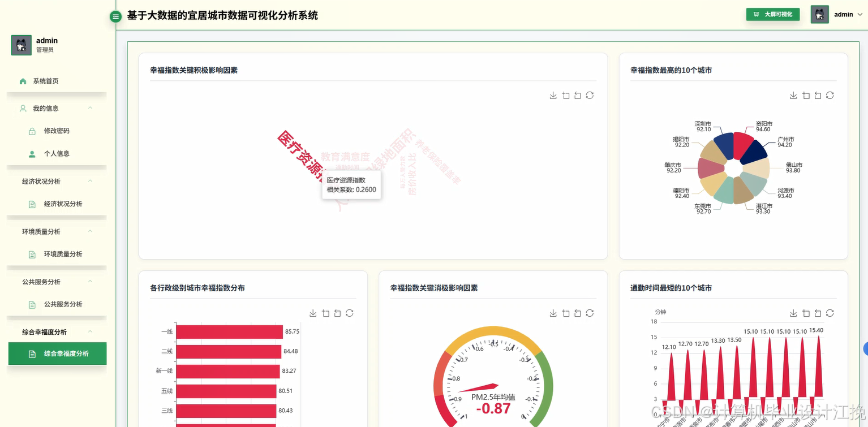Click the 五线 bar in the bar chart
This screenshot has width=868, height=427.
tap(226, 391)
